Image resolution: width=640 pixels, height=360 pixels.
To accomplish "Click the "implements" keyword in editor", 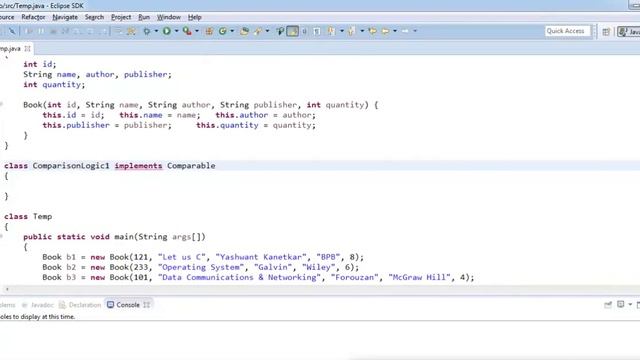I will [138, 166].
